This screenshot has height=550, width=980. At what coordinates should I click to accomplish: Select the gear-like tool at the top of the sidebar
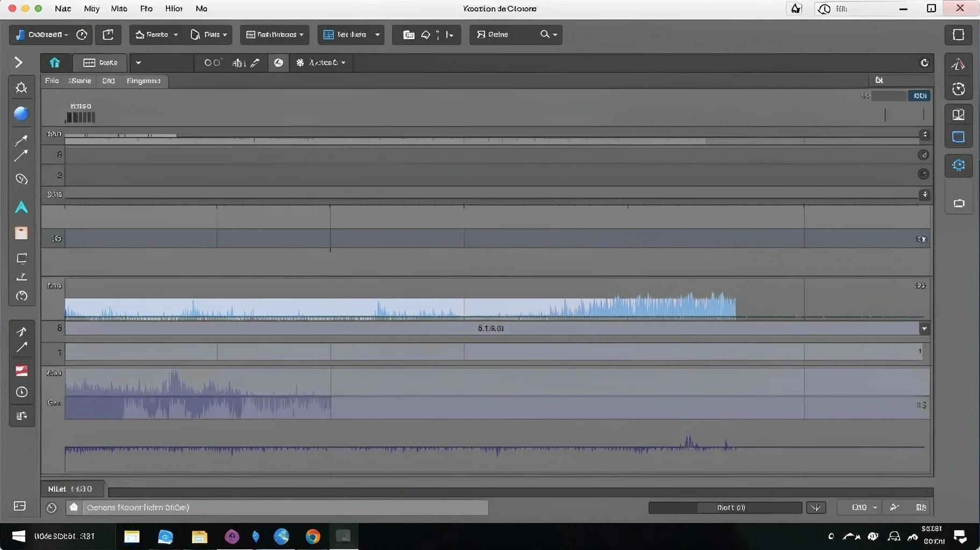[21, 88]
